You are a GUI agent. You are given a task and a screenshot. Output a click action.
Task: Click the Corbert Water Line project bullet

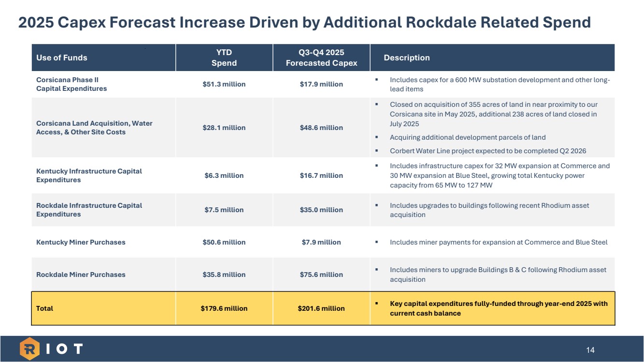click(487, 151)
